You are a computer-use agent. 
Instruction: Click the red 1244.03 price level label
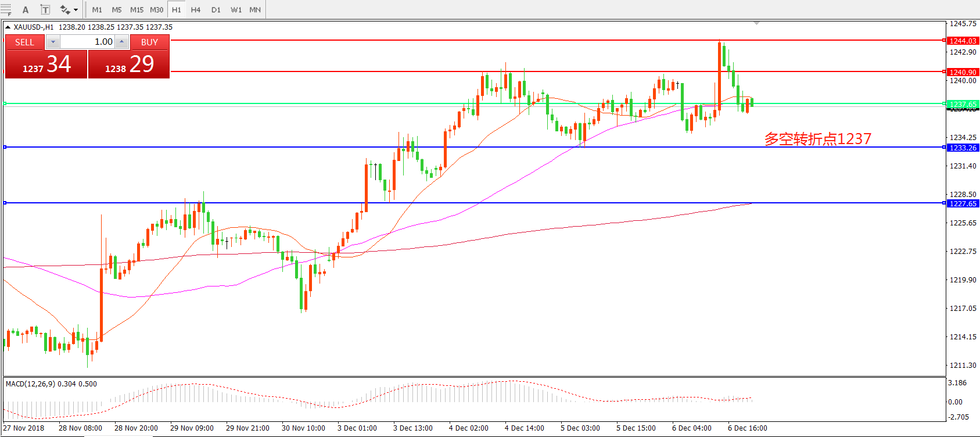(963, 41)
